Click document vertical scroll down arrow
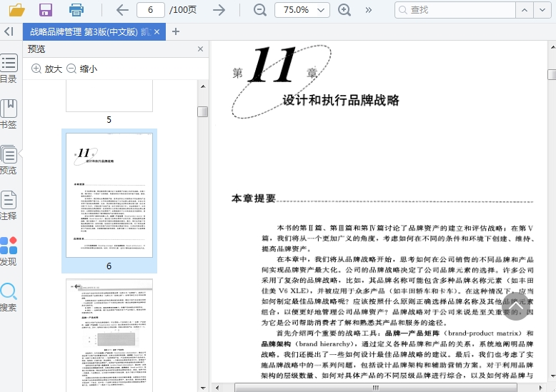Screen dimensions: 556x392 (552, 376)
